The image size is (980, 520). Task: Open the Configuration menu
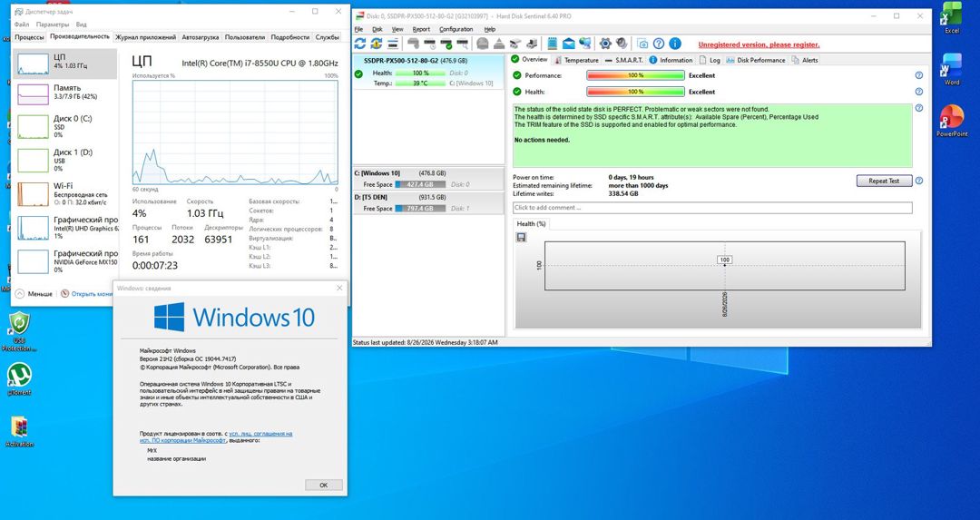click(456, 29)
